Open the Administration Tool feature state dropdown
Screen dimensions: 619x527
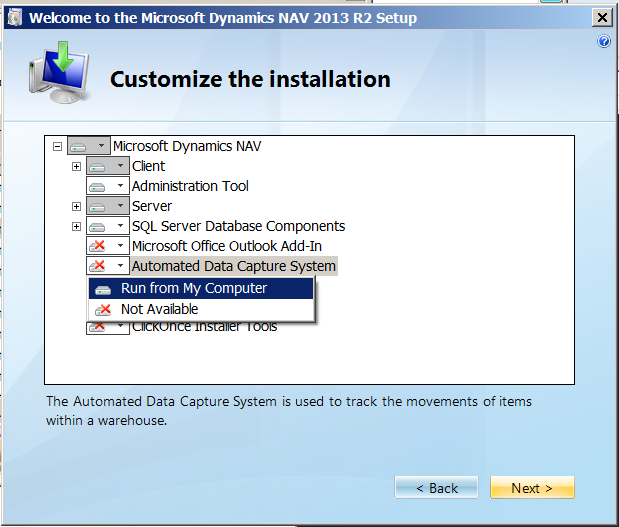click(x=108, y=186)
